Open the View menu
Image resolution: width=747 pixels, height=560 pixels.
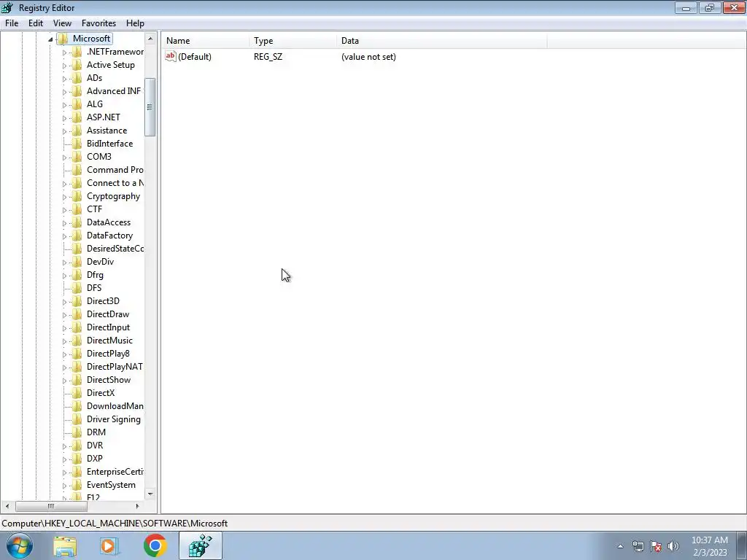(x=63, y=23)
